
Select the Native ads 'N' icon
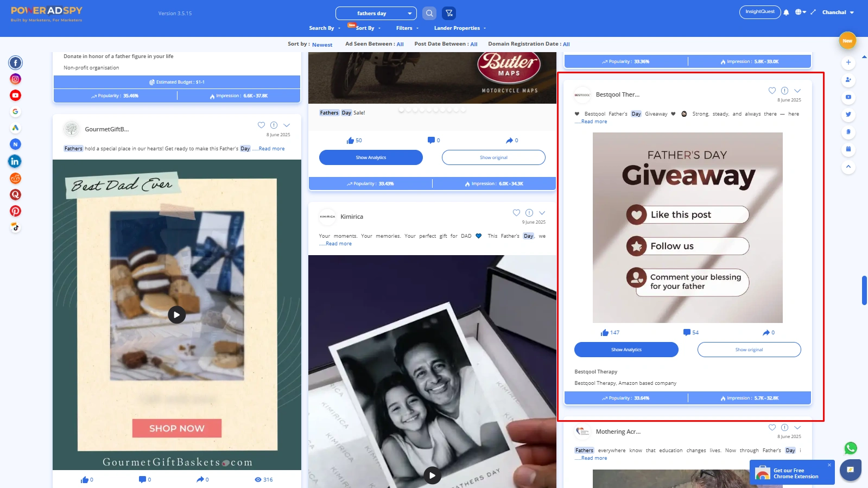(15, 144)
